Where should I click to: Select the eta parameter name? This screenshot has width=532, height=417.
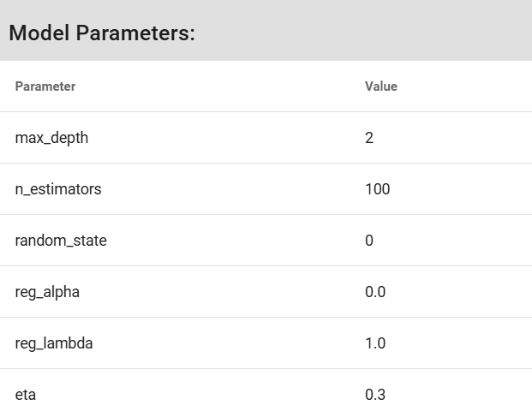26,395
